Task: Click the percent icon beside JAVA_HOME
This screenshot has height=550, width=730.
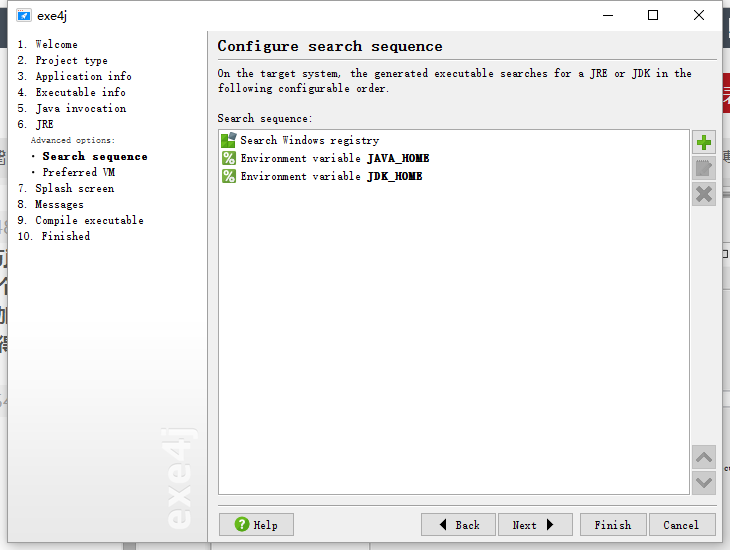Action: coord(229,158)
